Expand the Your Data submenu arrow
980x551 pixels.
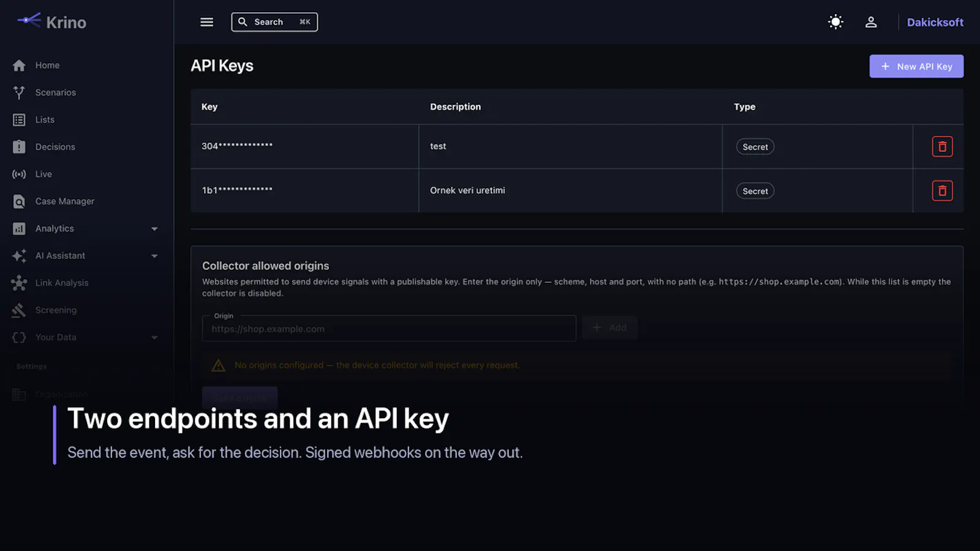point(154,337)
